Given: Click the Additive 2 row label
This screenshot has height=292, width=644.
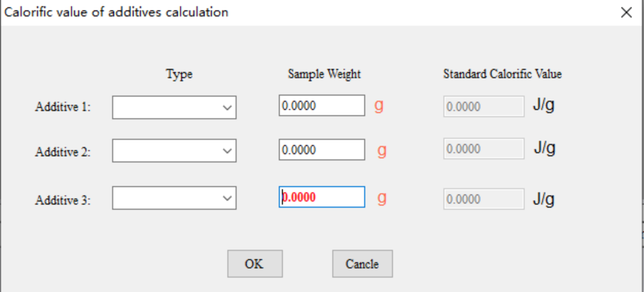Looking at the screenshot, I should [63, 152].
